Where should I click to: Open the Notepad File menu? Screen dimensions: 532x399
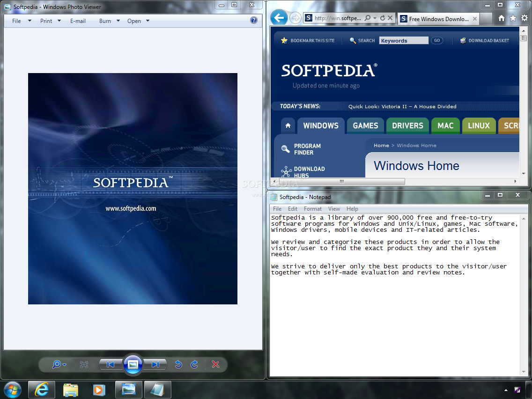(277, 209)
